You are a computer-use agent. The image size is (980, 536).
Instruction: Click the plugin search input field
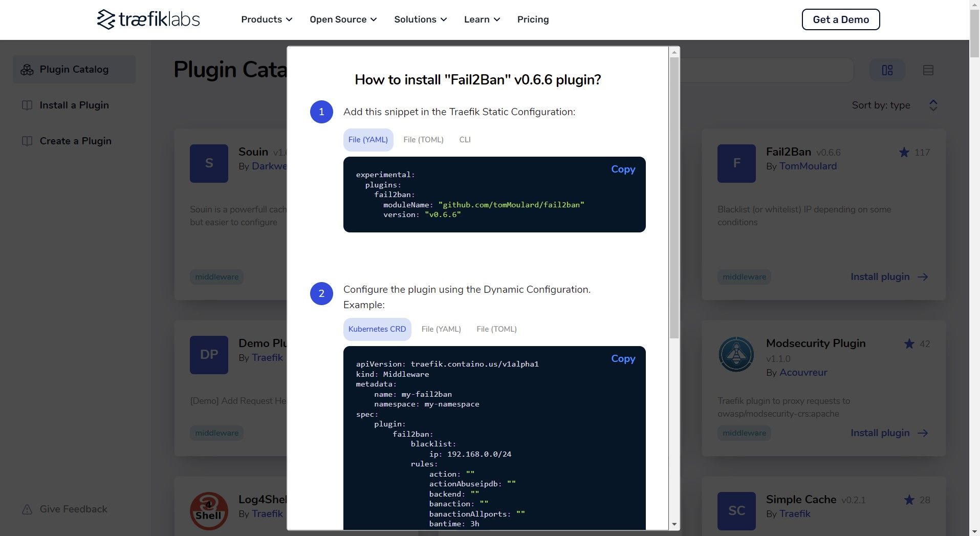pos(767,70)
